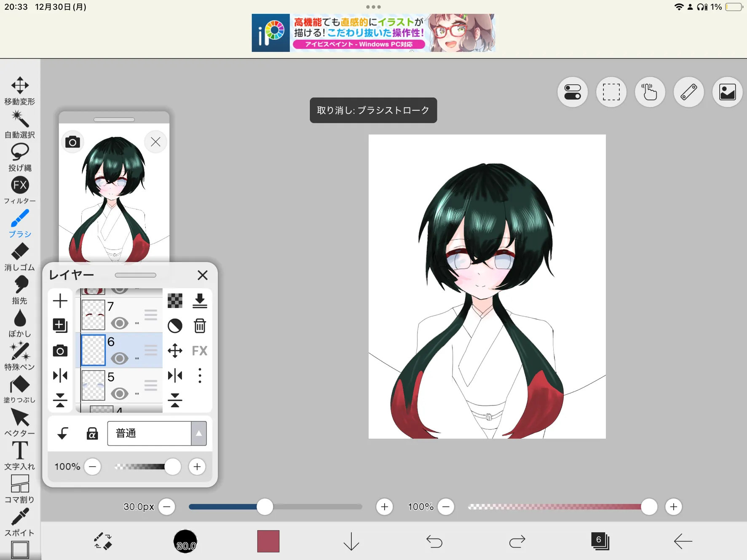Viewport: 747px width, 560px height.
Task: Increase brush size with plus button
Action: click(384, 506)
